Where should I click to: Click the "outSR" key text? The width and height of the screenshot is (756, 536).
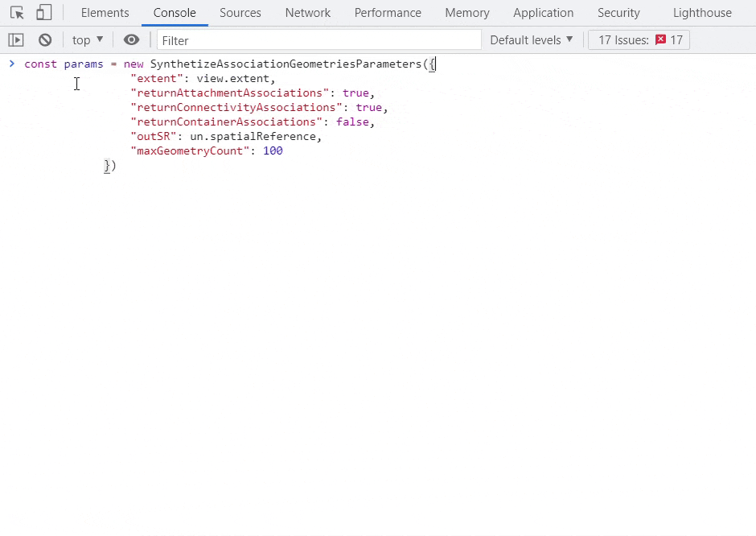click(154, 137)
